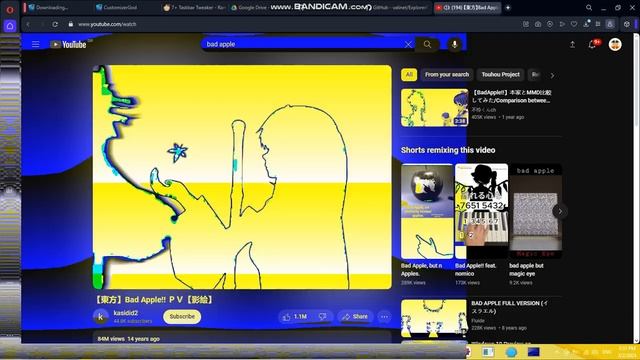Go back in Opera browser
The width and height of the screenshot is (640, 360).
(28, 24)
